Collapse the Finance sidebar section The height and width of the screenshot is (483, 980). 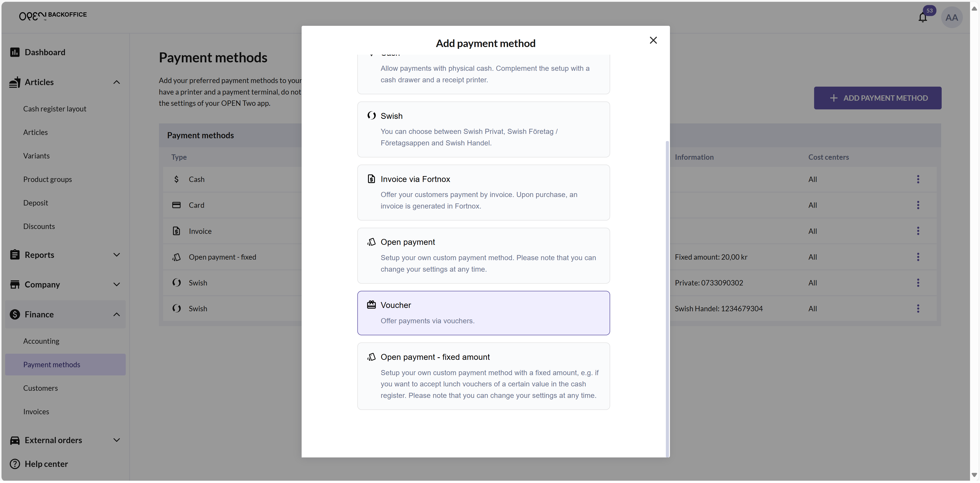coord(116,315)
